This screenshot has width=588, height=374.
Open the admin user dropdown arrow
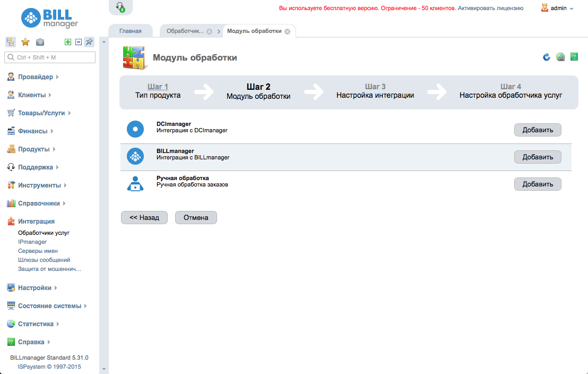572,8
